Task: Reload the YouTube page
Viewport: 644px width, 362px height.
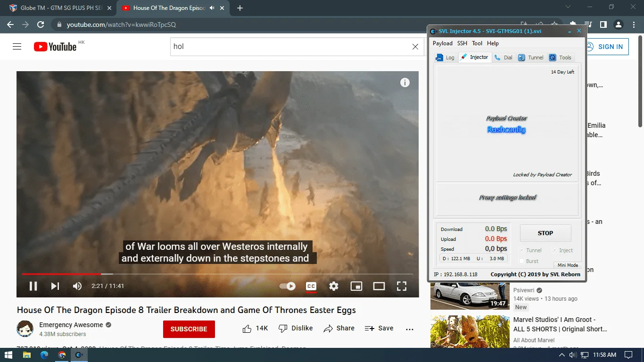Action: tap(41, 25)
